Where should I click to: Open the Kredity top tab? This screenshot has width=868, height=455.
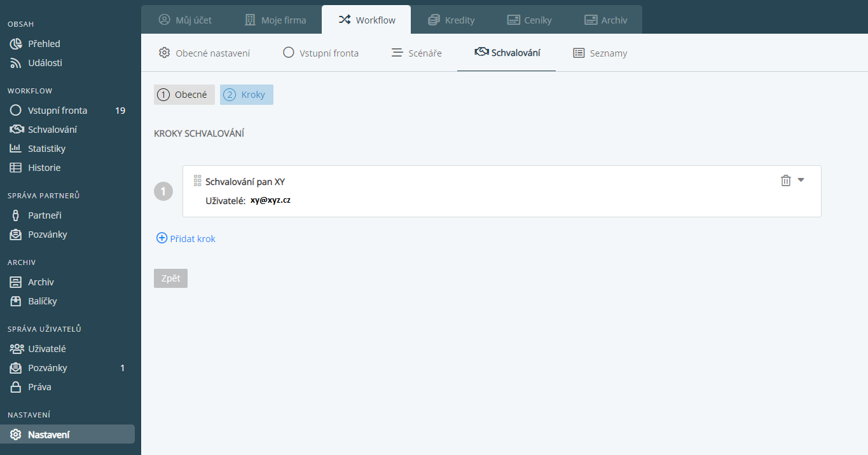click(x=451, y=20)
